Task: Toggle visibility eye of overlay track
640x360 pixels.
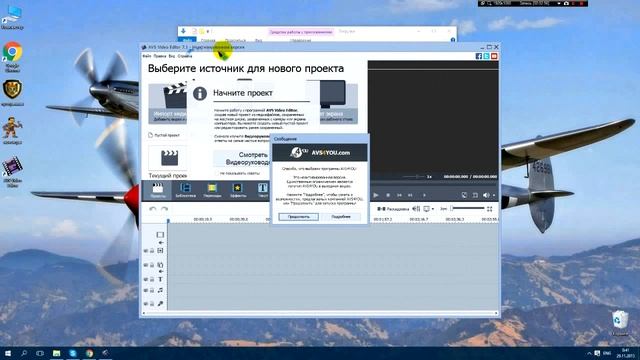Action: tap(146, 265)
